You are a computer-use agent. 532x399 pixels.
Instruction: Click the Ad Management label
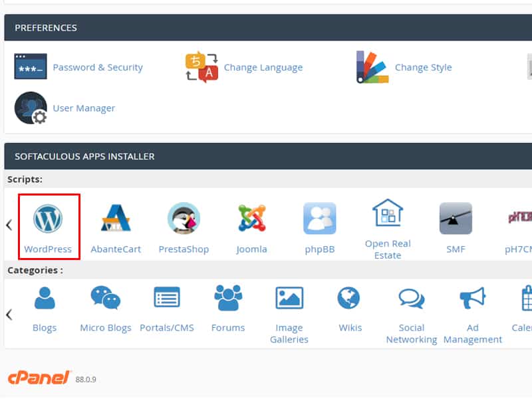(x=473, y=334)
